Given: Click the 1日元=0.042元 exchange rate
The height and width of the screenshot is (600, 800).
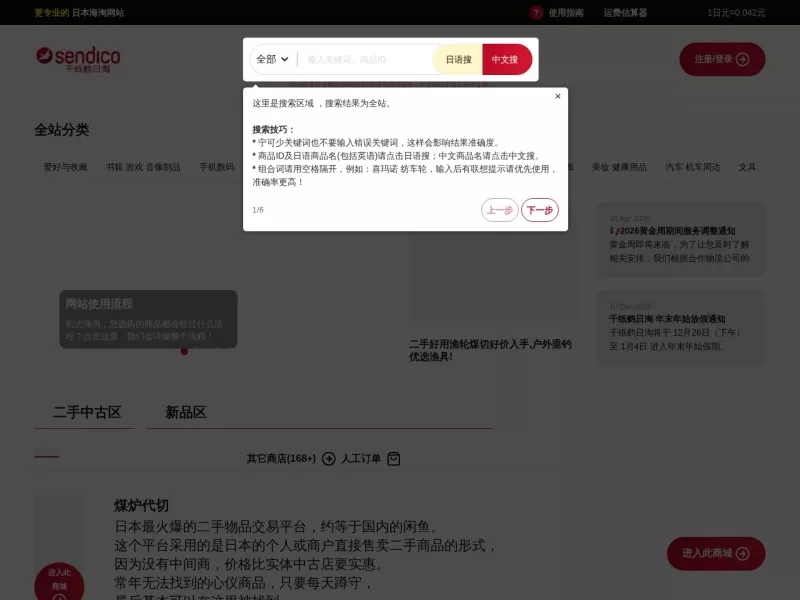Looking at the screenshot, I should pos(736,13).
